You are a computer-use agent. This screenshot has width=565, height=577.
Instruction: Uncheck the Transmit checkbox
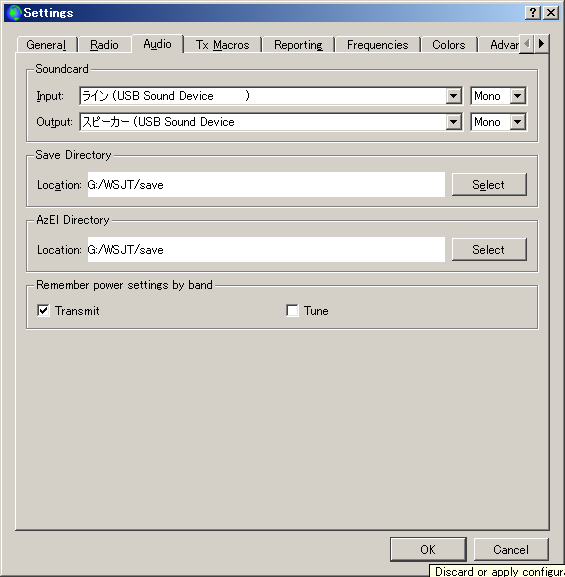pyautogui.click(x=43, y=311)
